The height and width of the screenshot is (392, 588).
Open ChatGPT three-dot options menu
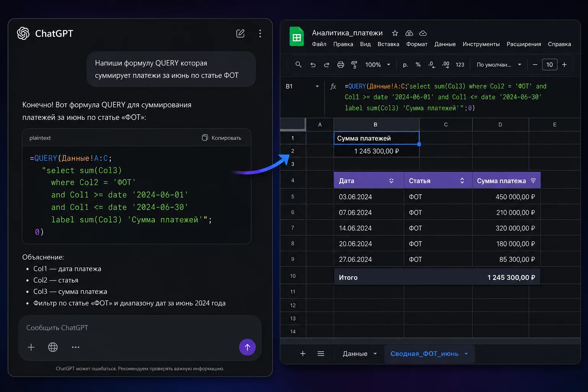point(260,33)
